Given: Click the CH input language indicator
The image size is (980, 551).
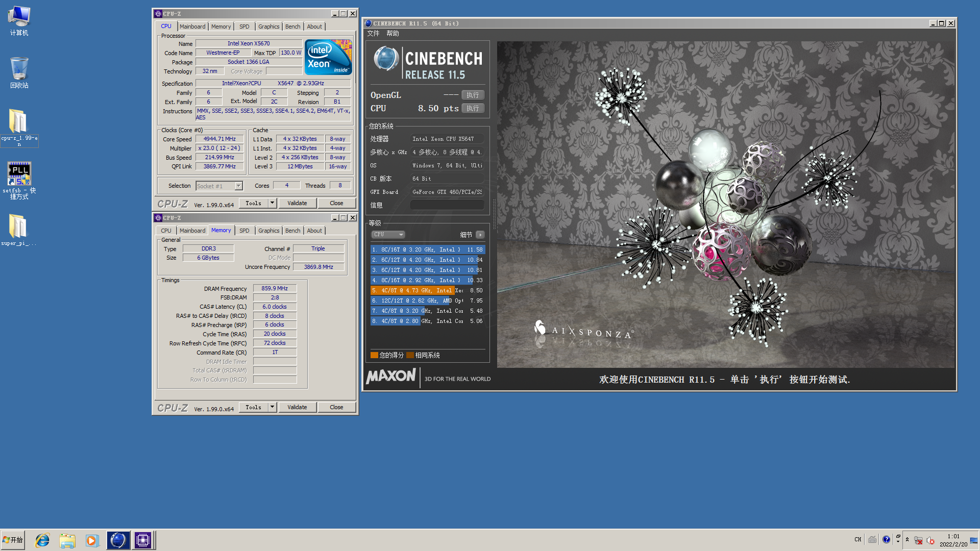Looking at the screenshot, I should [857, 539].
